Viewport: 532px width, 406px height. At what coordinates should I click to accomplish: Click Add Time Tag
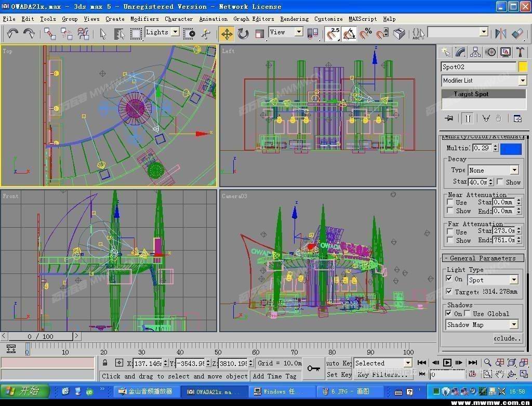(x=274, y=376)
